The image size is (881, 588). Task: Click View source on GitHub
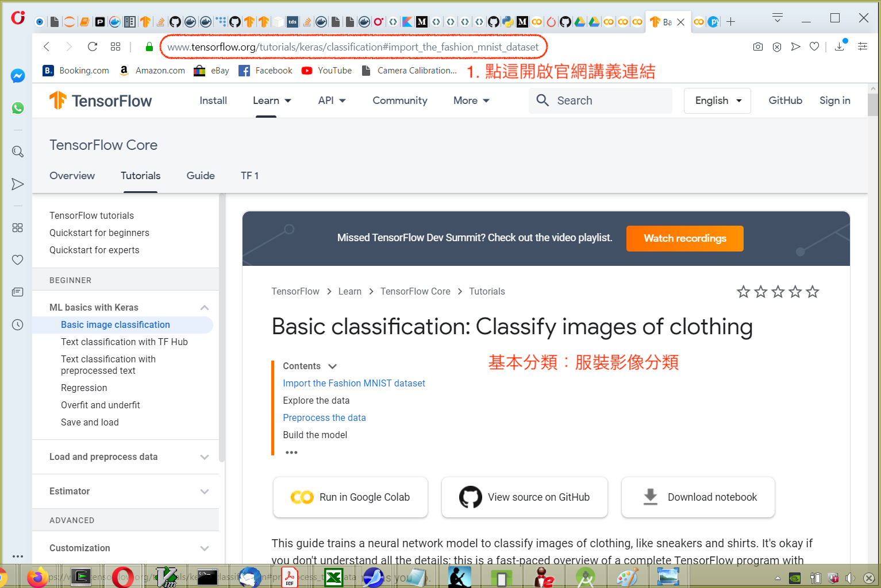(525, 497)
